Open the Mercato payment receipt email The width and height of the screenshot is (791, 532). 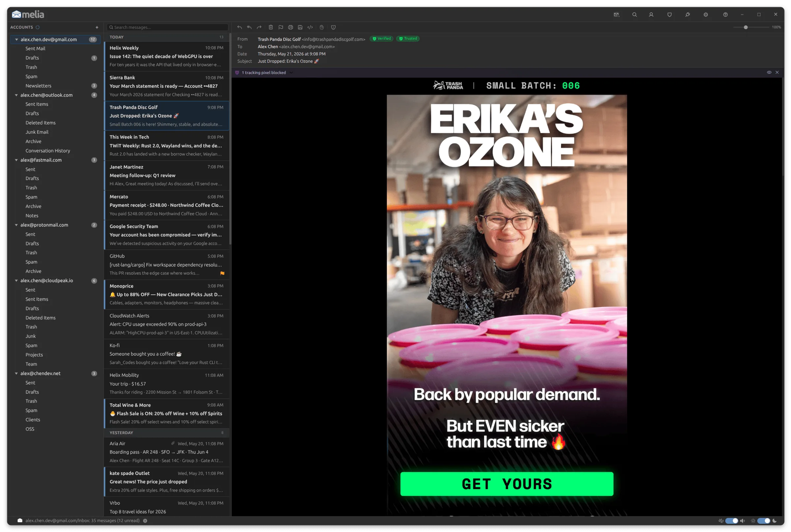click(x=166, y=205)
